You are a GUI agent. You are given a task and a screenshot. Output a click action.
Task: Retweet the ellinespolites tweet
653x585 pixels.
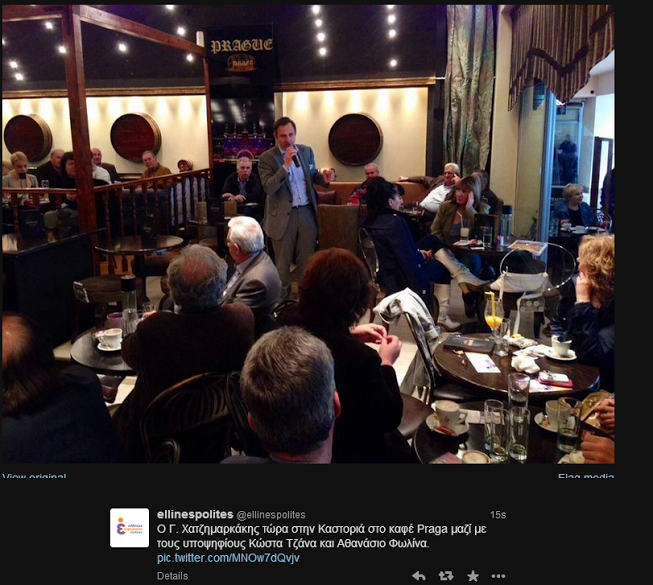pos(446,576)
